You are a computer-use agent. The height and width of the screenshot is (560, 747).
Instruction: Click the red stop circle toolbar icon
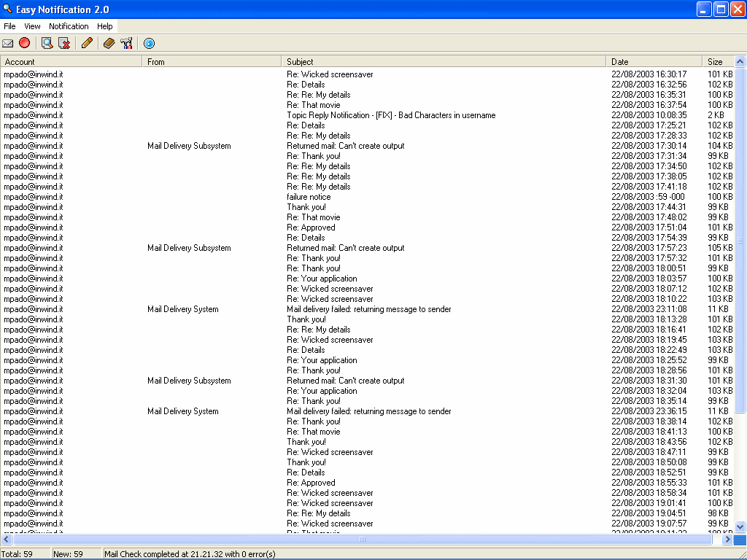24,43
